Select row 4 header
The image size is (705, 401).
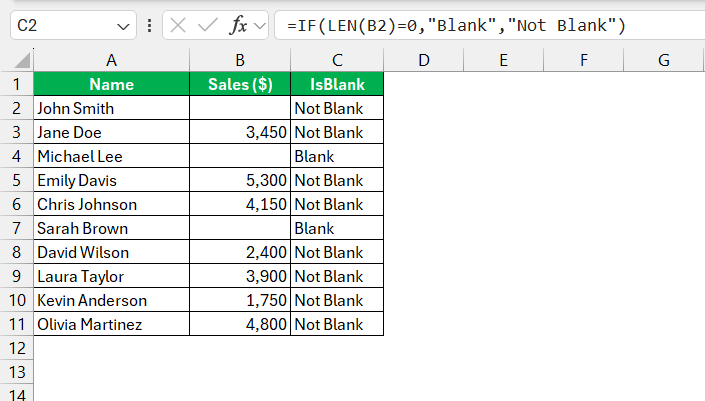click(x=17, y=156)
